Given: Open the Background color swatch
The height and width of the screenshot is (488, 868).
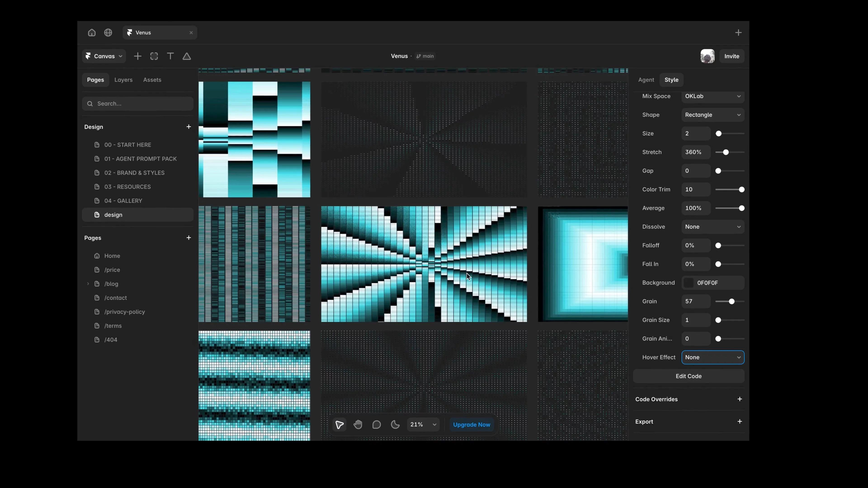Looking at the screenshot, I should (689, 283).
